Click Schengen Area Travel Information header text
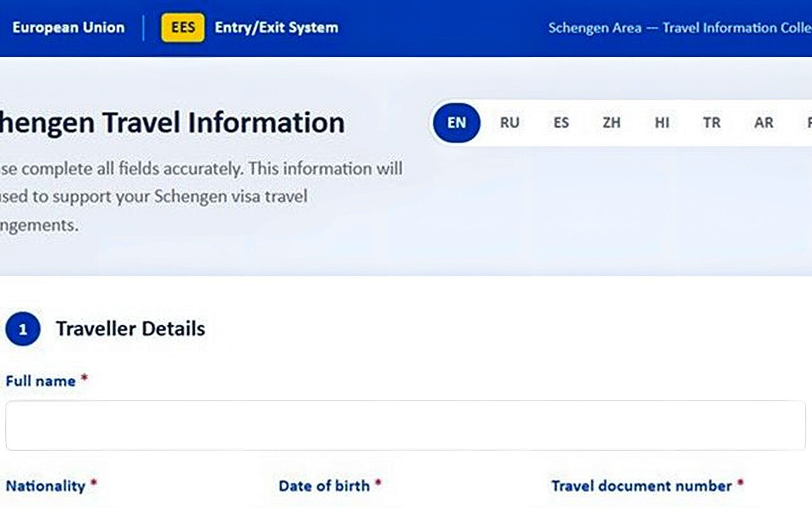 pyautogui.click(x=680, y=28)
